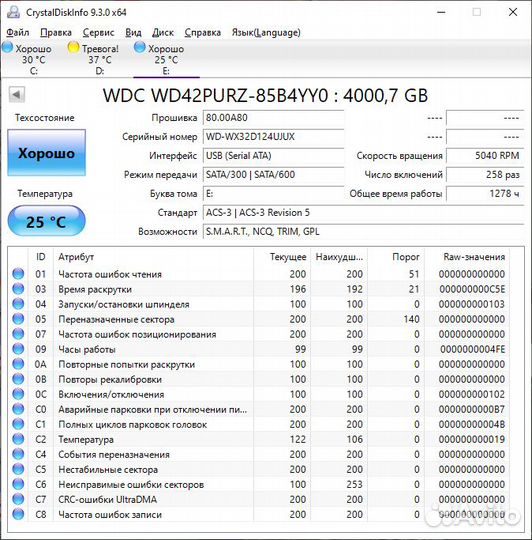Click status orb for attribute 04 start/stop

tap(18, 304)
